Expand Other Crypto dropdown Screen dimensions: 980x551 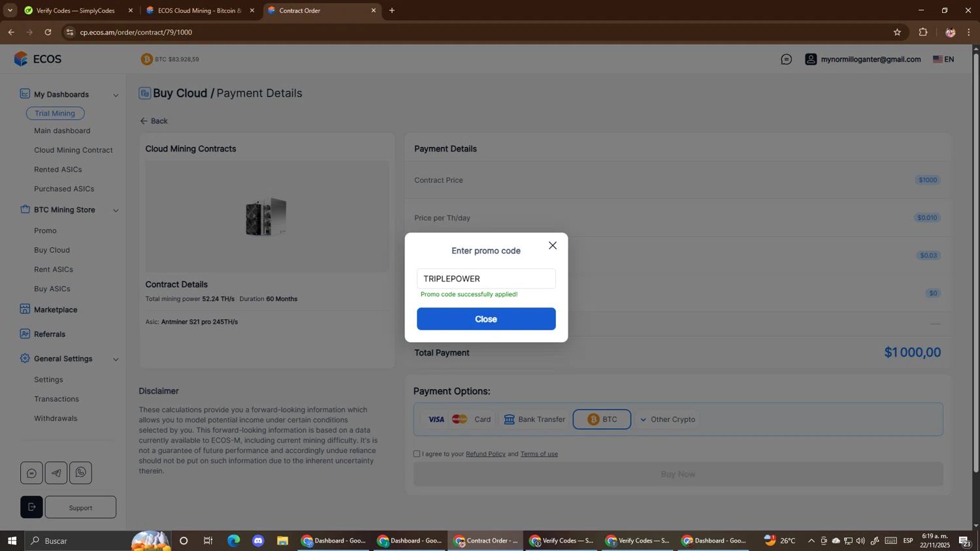(667, 420)
